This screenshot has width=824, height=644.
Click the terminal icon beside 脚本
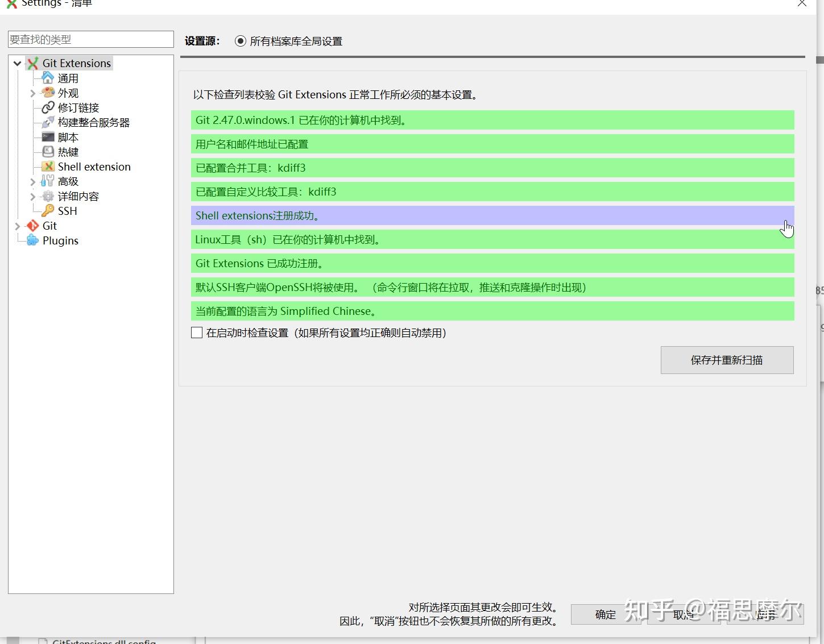click(48, 137)
